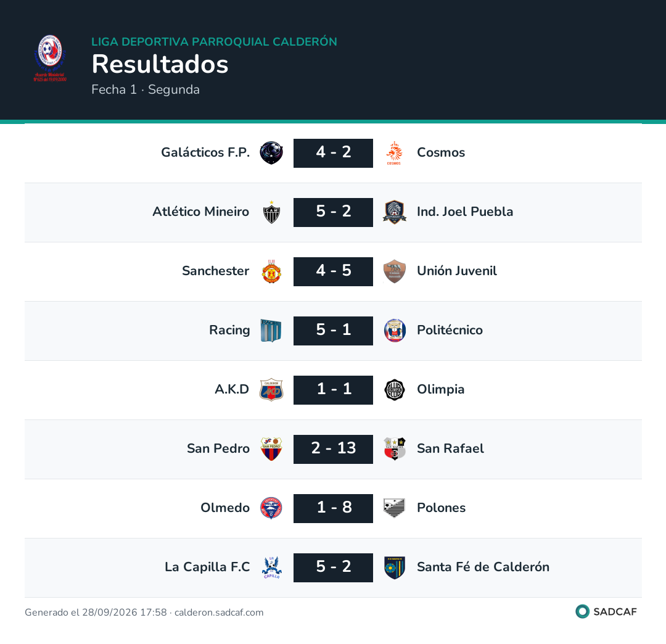Select the A.K.D Calderón badge

coord(271,390)
